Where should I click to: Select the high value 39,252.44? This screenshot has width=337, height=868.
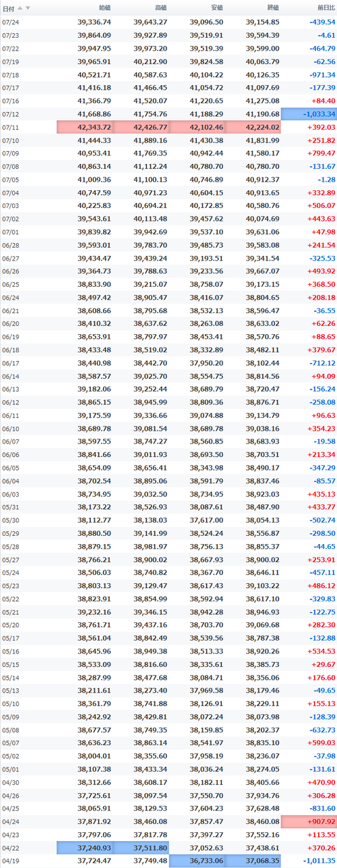[150, 388]
